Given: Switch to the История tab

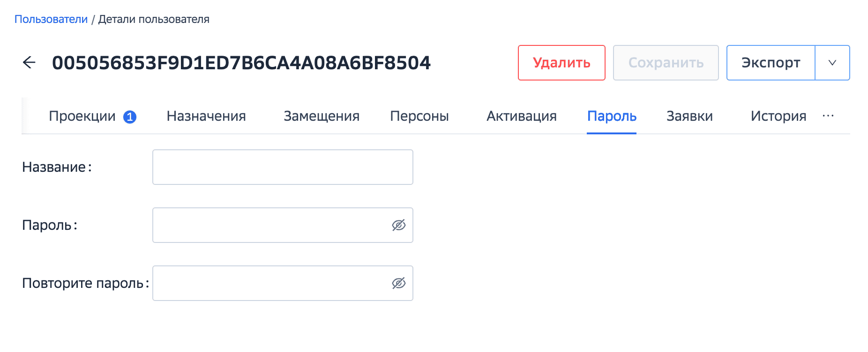Looking at the screenshot, I should [x=778, y=116].
